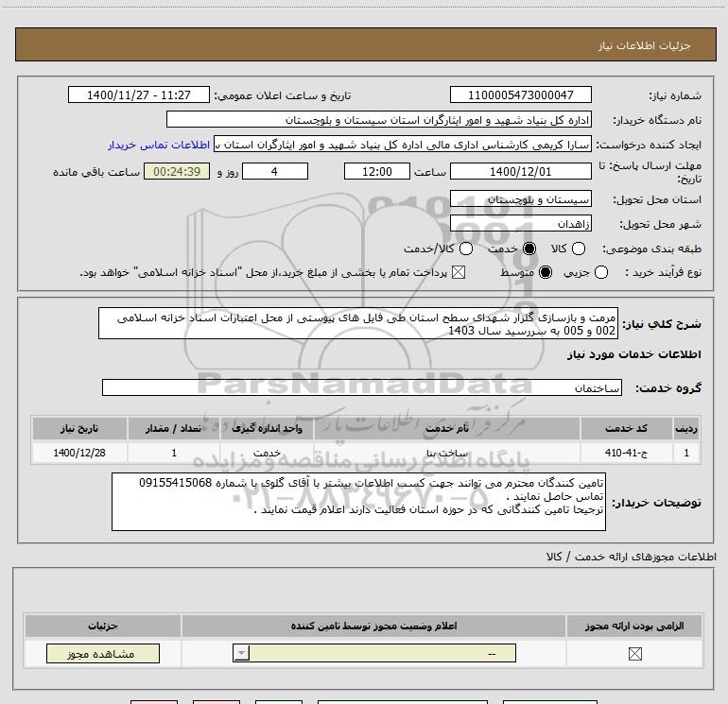
Task: Choose the متوسط purchase type radio
Action: (546, 272)
